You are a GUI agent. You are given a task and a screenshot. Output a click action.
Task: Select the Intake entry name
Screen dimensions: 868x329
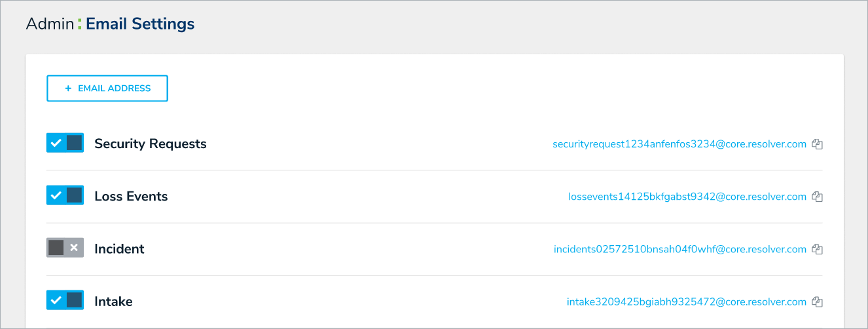[113, 301]
